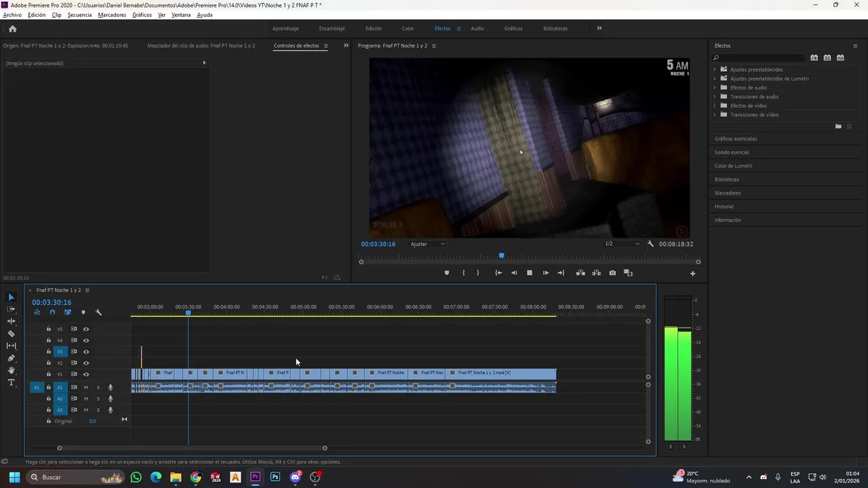Select the Track Select Forward tool
Image resolution: width=868 pixels, height=488 pixels.
11,309
